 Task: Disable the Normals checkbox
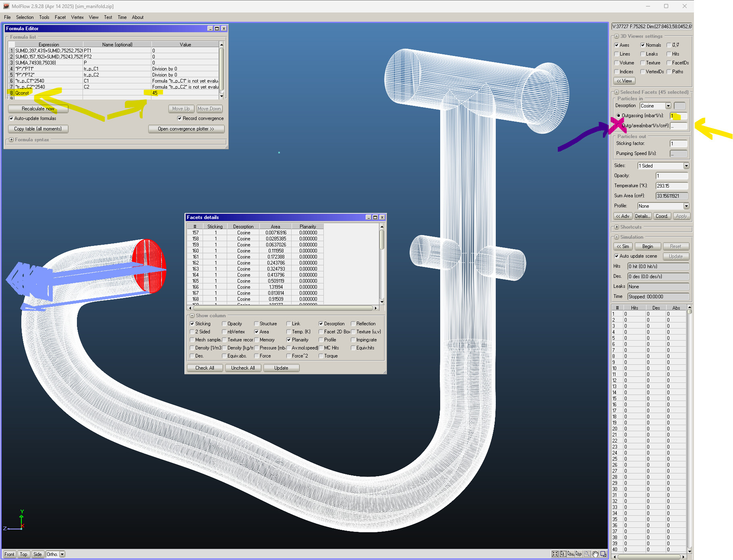643,45
